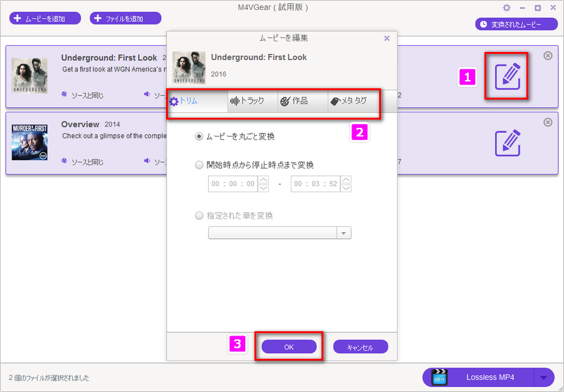Click the start time field 00:00:00
This screenshot has height=392, width=564.
tap(233, 184)
